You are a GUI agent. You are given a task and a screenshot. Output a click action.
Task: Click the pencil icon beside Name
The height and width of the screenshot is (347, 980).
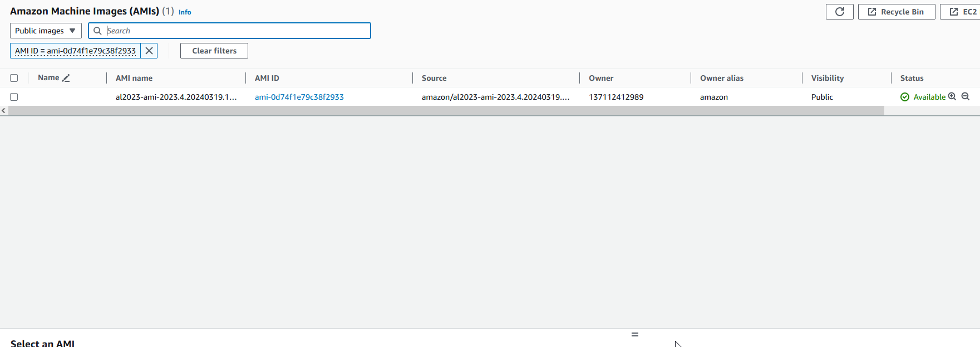[66, 78]
